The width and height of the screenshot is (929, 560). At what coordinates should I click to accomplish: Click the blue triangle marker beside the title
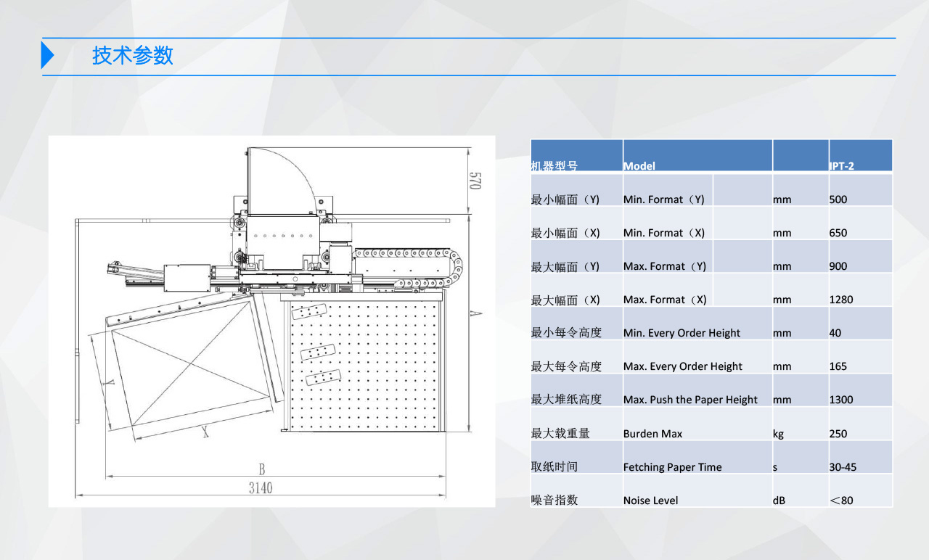click(48, 56)
